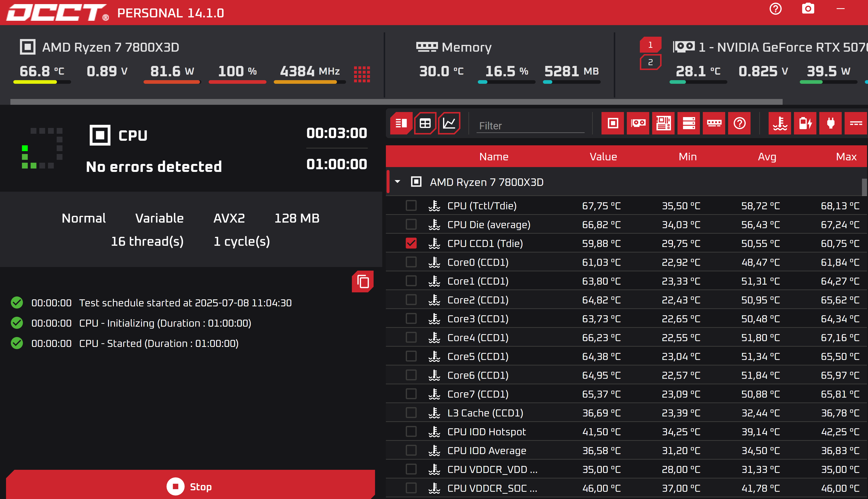Check the Core7 (CCD1) checkbox
Image resolution: width=868 pixels, height=499 pixels.
(x=411, y=394)
